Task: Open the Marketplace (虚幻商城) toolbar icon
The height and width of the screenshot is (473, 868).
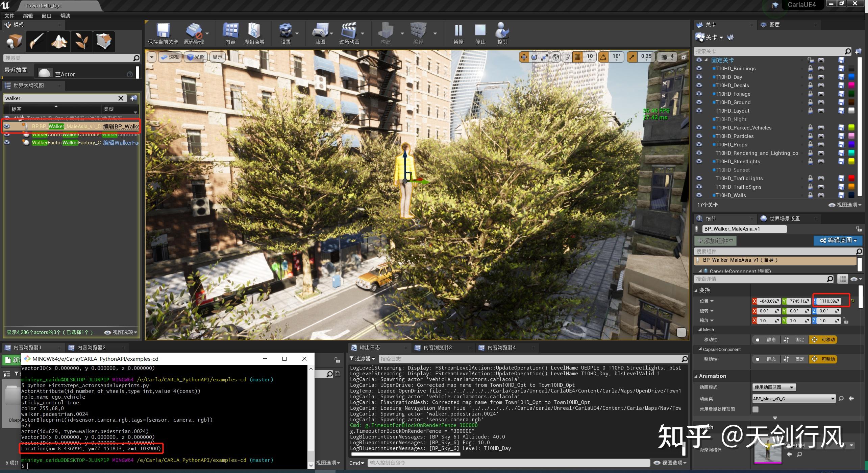Action: click(254, 33)
